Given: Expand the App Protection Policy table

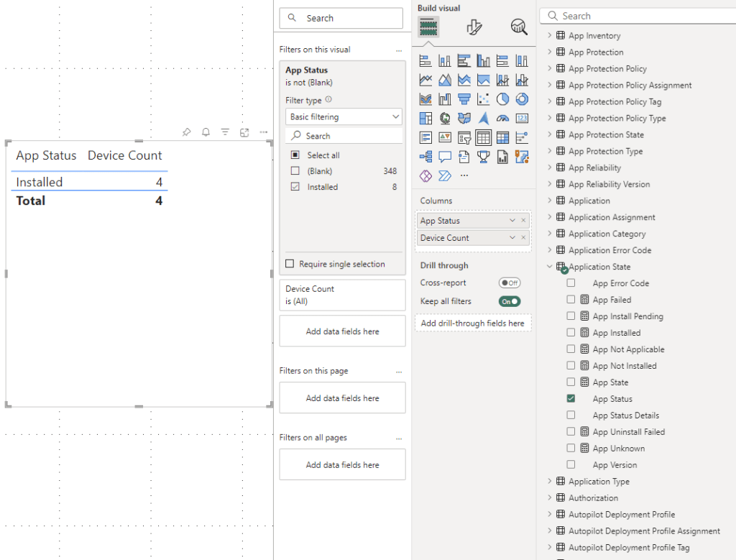Looking at the screenshot, I should (549, 68).
